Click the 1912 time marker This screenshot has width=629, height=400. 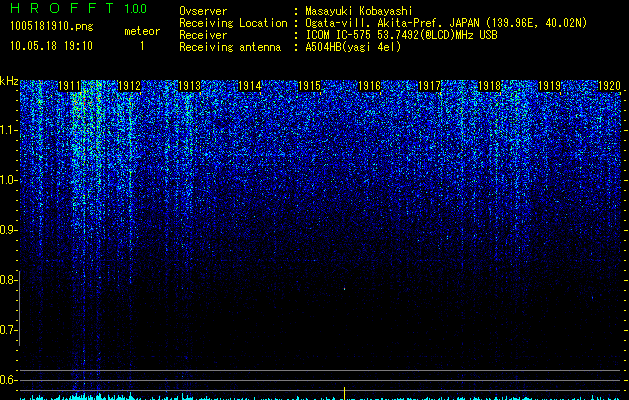130,86
